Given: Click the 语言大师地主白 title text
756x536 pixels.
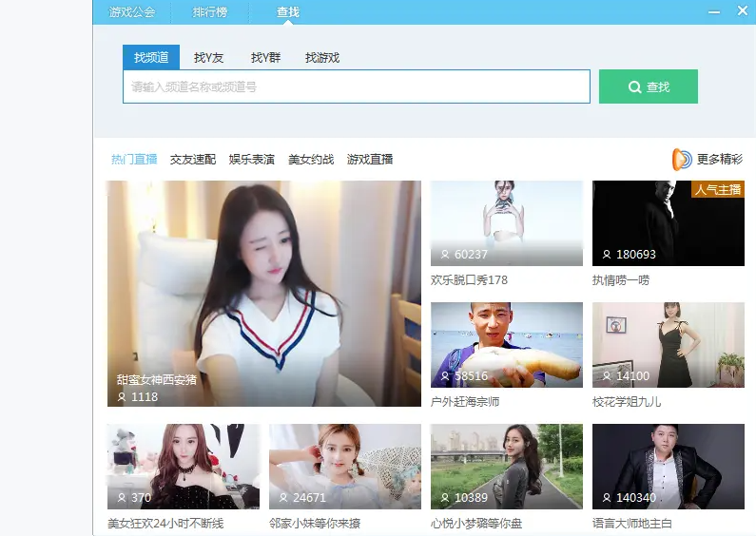Looking at the screenshot, I should pyautogui.click(x=632, y=523).
